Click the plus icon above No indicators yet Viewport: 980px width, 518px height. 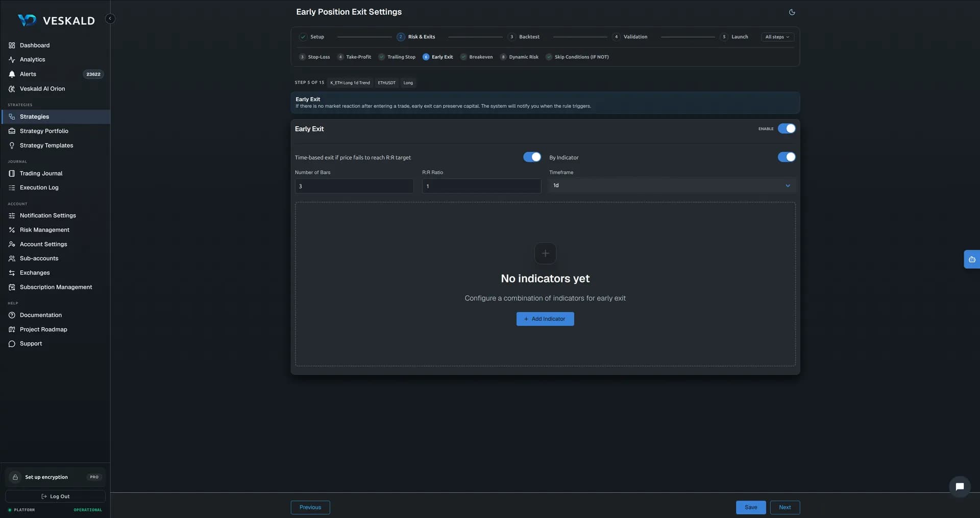(545, 253)
